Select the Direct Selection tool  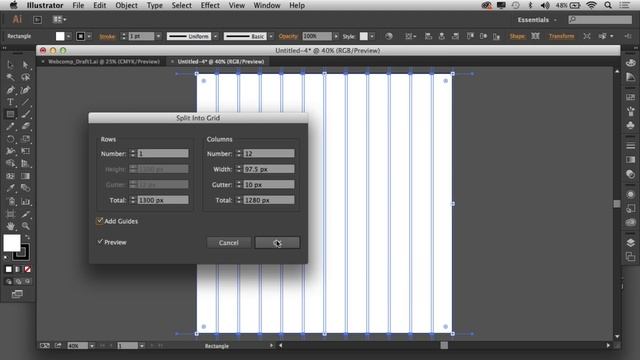(26, 64)
